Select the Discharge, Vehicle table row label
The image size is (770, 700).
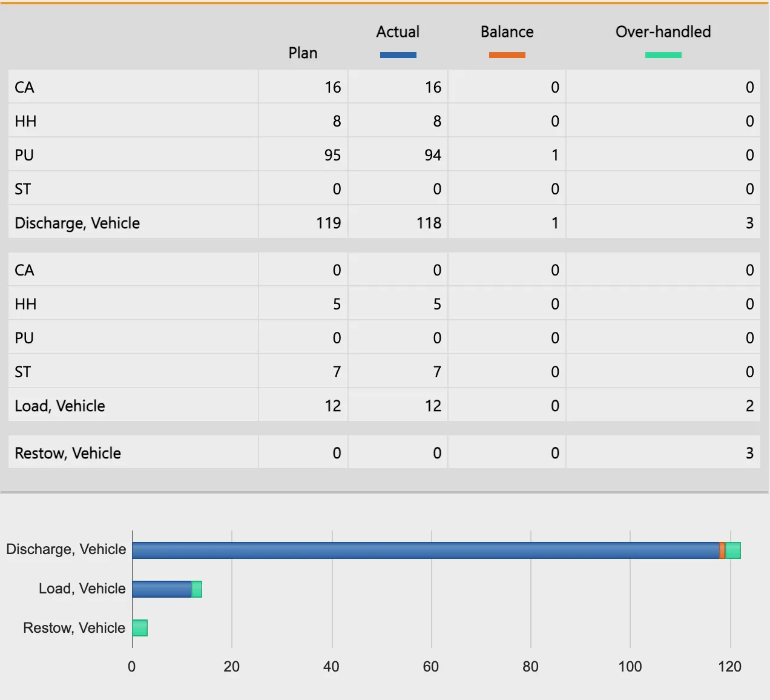click(x=77, y=223)
